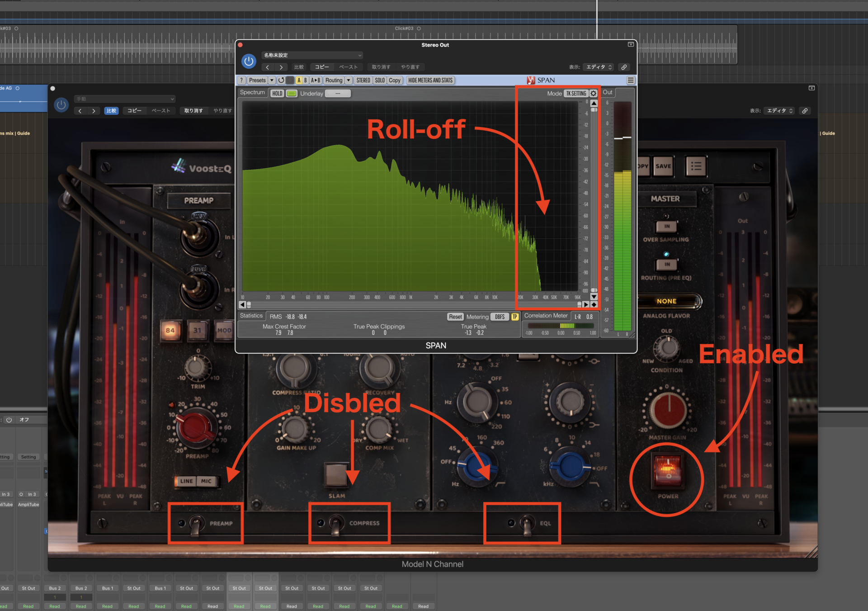
Task: Toggle the ROUTING (PRE EQ) IN button
Action: pos(667,264)
